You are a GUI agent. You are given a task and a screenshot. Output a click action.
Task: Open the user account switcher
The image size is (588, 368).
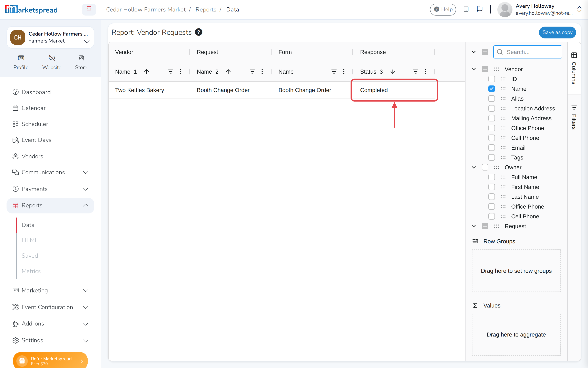[579, 9]
